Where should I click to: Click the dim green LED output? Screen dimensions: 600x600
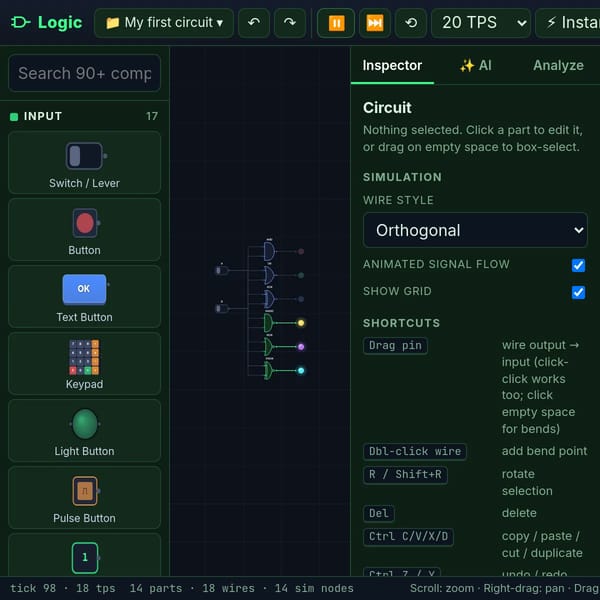(x=301, y=275)
